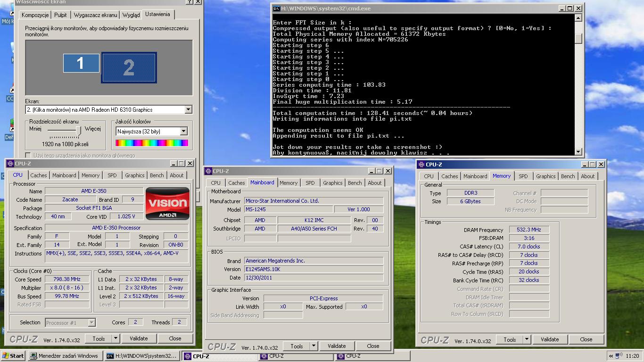This screenshot has width=644, height=362.
Task: Open SPD tab in left CPU-Z window
Action: [x=112, y=175]
